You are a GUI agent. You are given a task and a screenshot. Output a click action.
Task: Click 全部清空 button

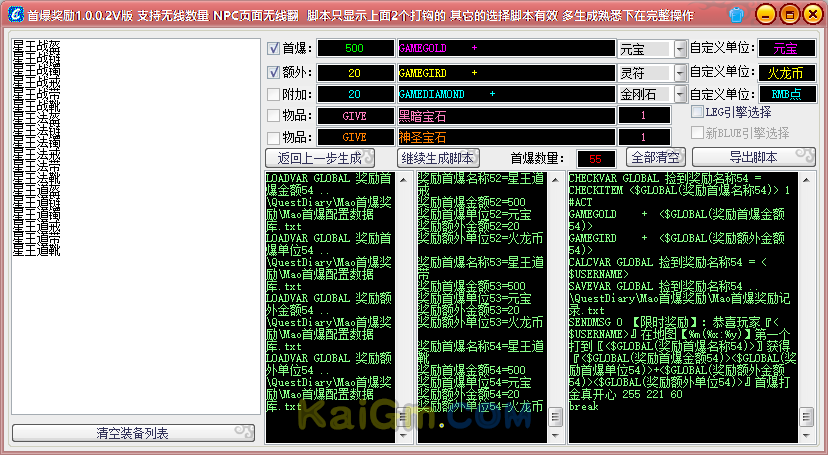tap(655, 157)
